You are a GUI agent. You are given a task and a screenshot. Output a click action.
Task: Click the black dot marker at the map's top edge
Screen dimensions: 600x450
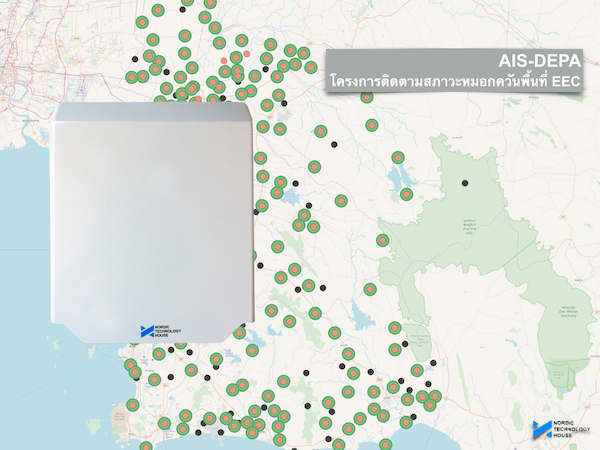pos(183,8)
